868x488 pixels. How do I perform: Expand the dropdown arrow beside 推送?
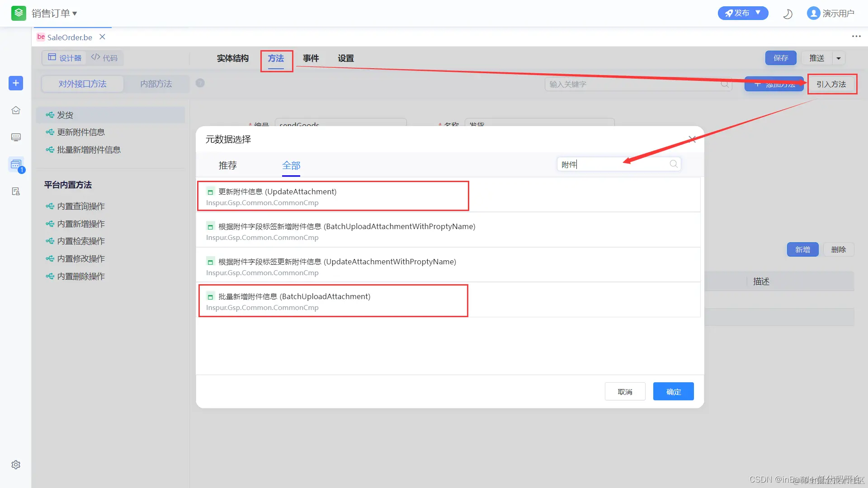(x=839, y=58)
